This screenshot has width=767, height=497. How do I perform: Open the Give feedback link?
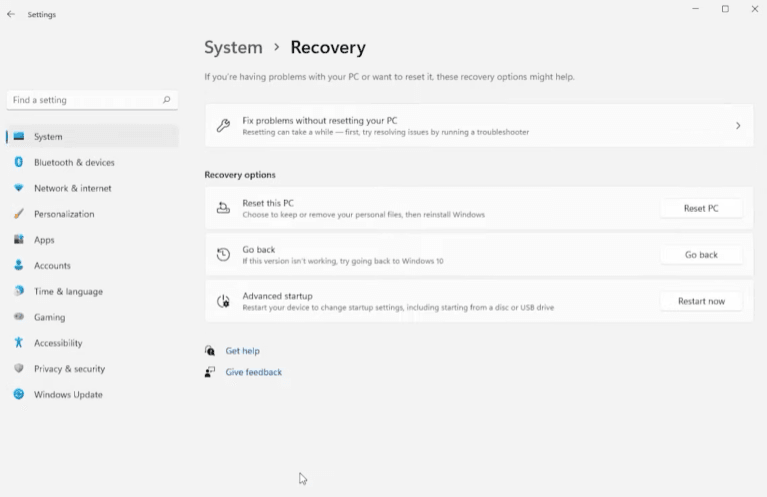(x=253, y=372)
